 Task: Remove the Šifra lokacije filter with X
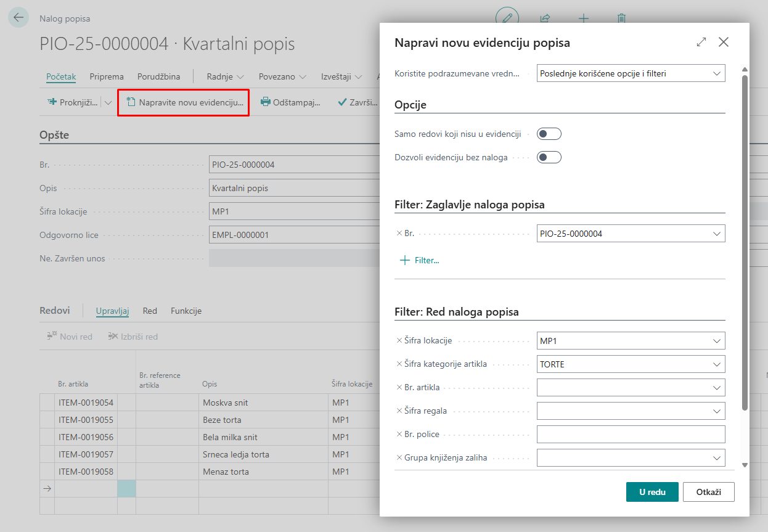point(399,340)
